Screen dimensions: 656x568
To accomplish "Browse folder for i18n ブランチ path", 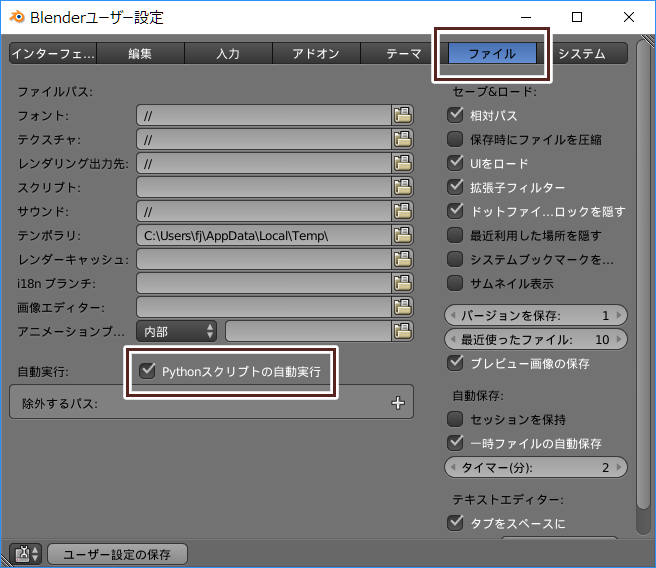I will click(403, 283).
